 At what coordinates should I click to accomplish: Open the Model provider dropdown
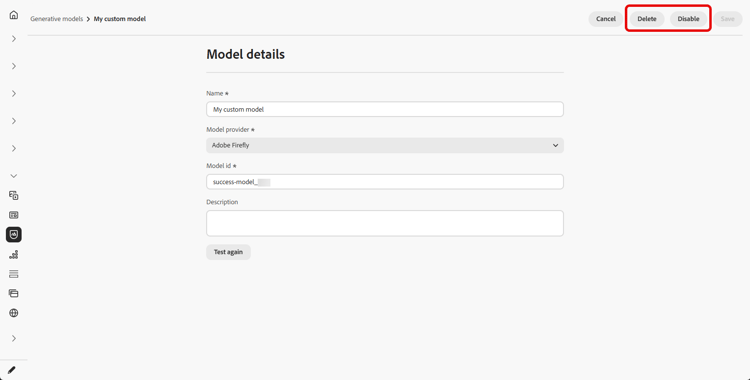point(385,145)
